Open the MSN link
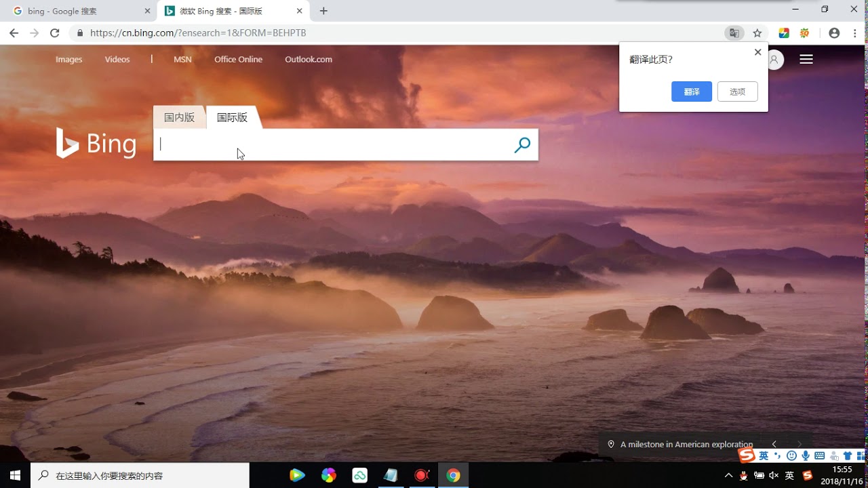Viewport: 868px width, 488px height. click(x=182, y=60)
